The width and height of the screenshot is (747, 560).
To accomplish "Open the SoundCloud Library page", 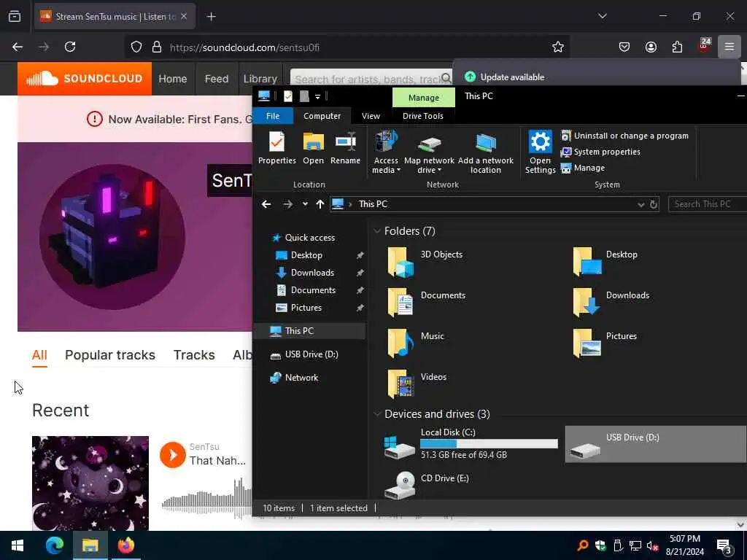I will [x=260, y=79].
